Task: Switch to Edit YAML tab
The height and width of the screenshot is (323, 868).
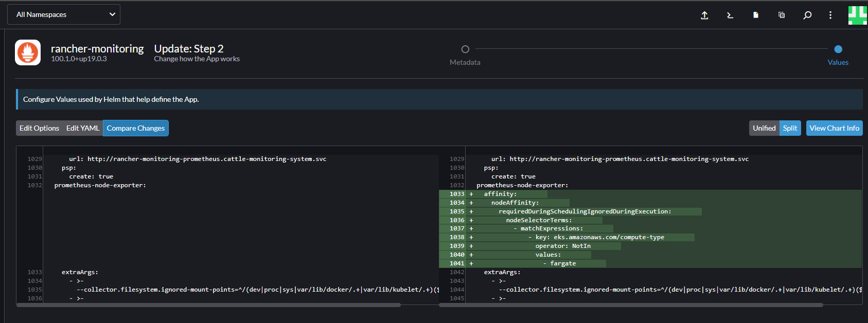Action: (83, 128)
